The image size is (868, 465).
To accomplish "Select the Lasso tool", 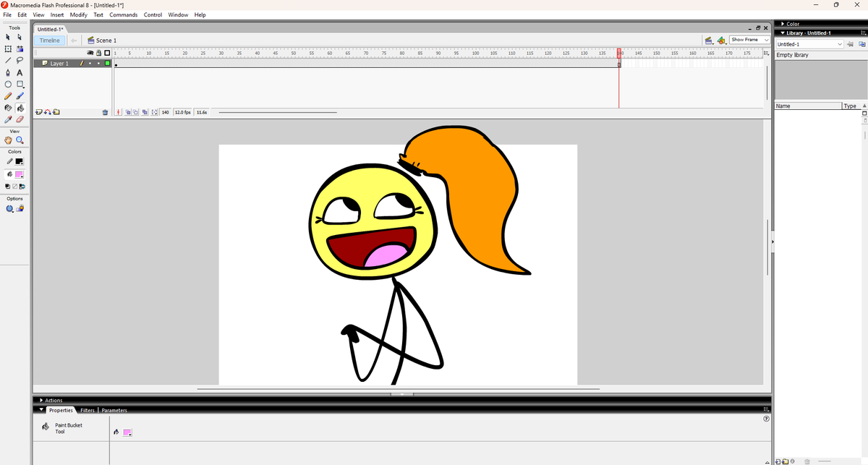I will tap(20, 60).
